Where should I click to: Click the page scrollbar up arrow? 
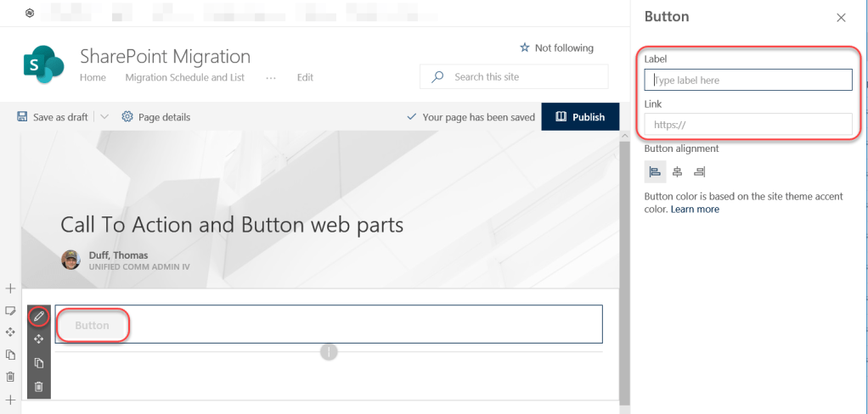[x=624, y=136]
